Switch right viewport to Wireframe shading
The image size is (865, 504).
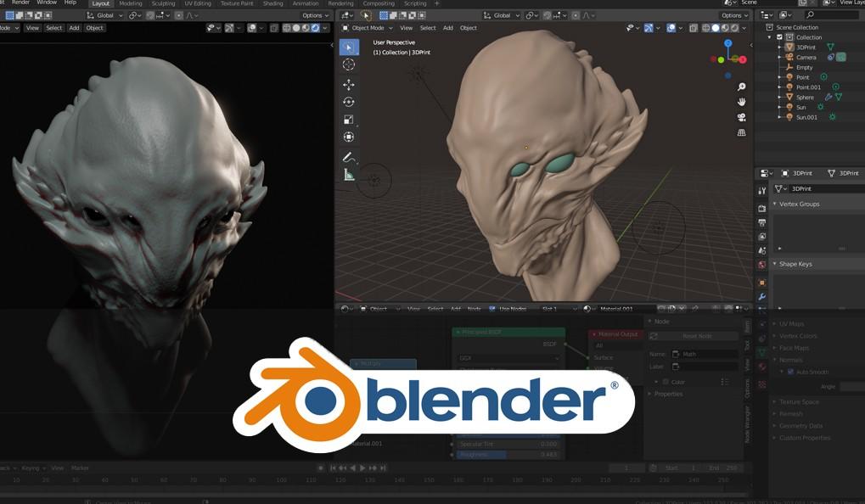pyautogui.click(x=706, y=27)
